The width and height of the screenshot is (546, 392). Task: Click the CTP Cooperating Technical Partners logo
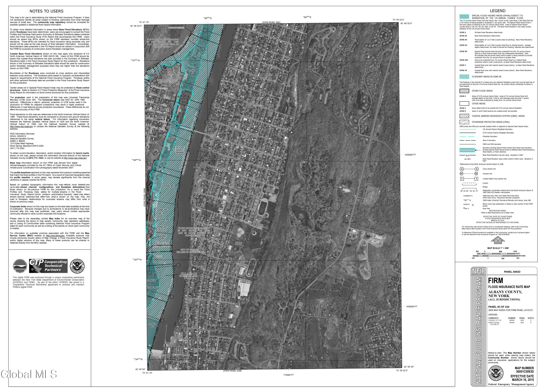click(x=48, y=266)
